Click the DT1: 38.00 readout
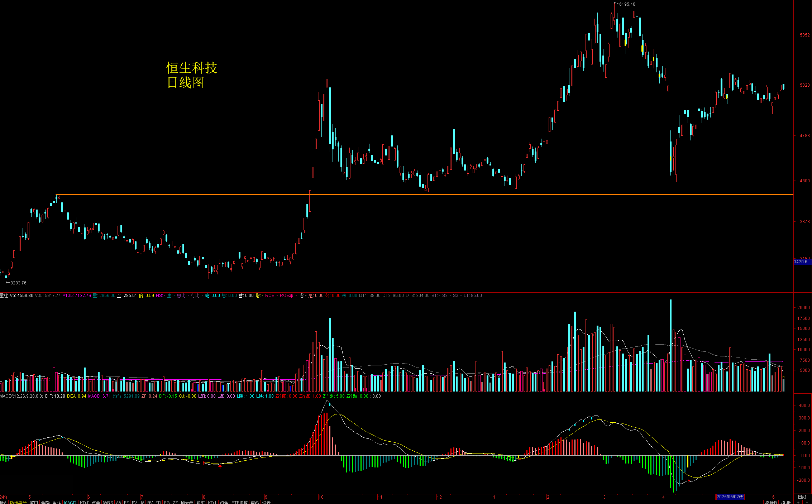 [370, 296]
